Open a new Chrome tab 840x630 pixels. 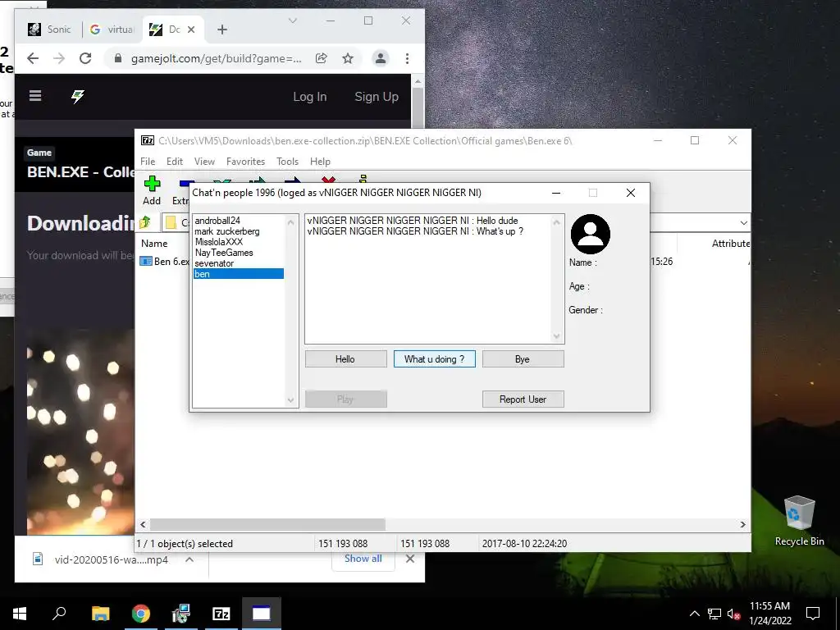tap(222, 30)
